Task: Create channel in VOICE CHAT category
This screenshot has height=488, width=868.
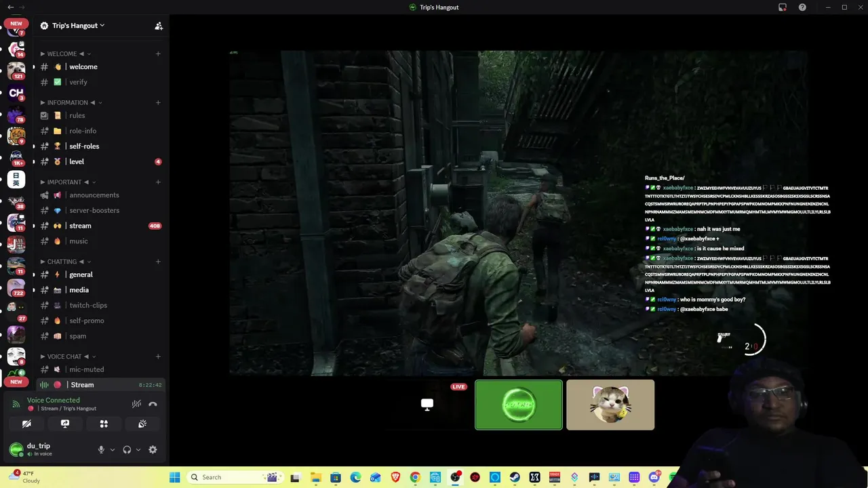Action: [x=158, y=357]
